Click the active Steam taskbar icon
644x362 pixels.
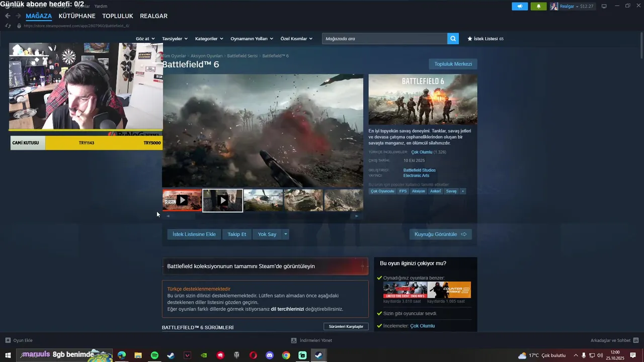[x=318, y=355]
